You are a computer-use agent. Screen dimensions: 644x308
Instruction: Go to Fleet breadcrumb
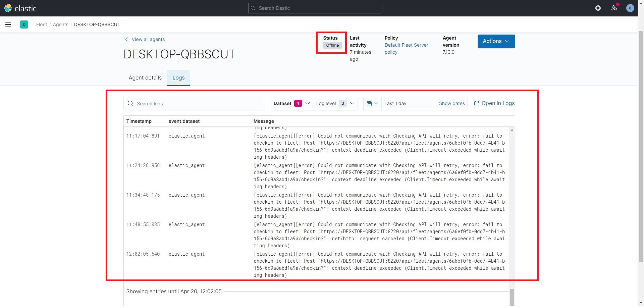point(42,24)
